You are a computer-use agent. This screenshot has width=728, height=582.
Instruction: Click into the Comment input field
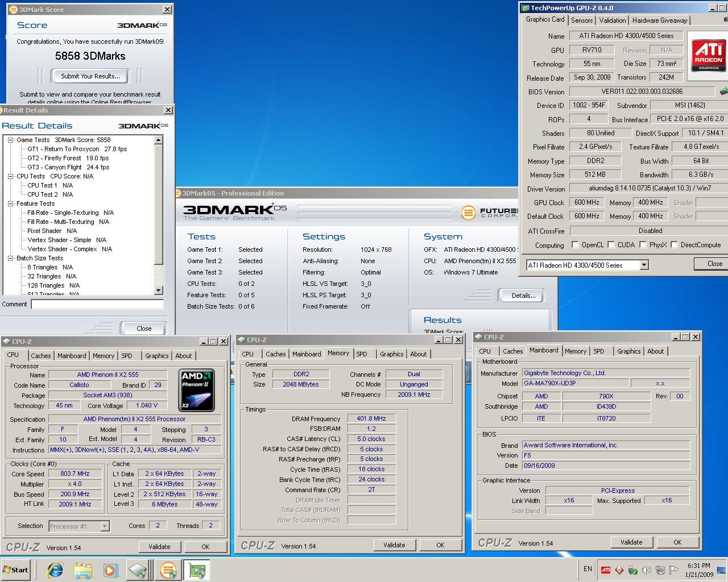97,305
